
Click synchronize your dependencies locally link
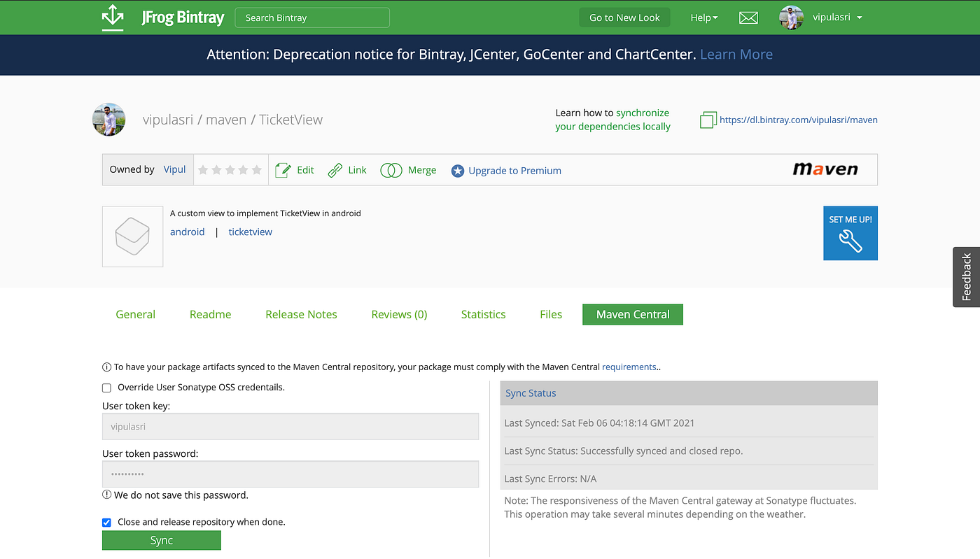(x=612, y=120)
